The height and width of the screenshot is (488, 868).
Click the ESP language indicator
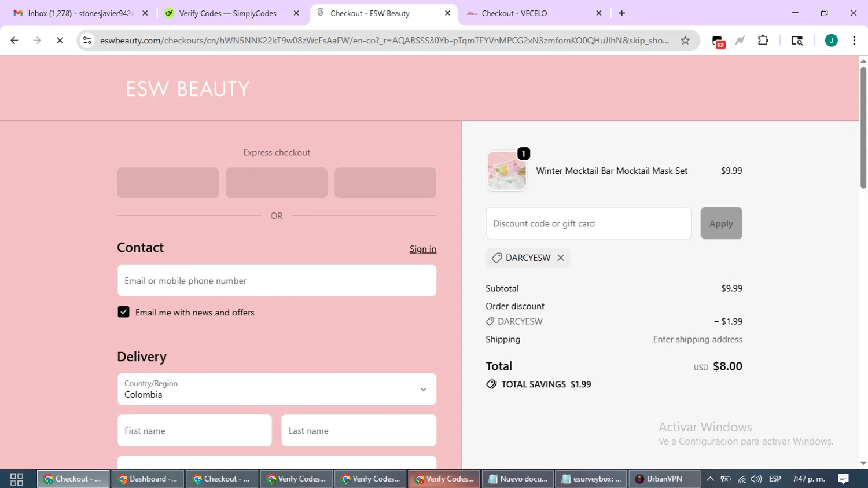point(775,479)
